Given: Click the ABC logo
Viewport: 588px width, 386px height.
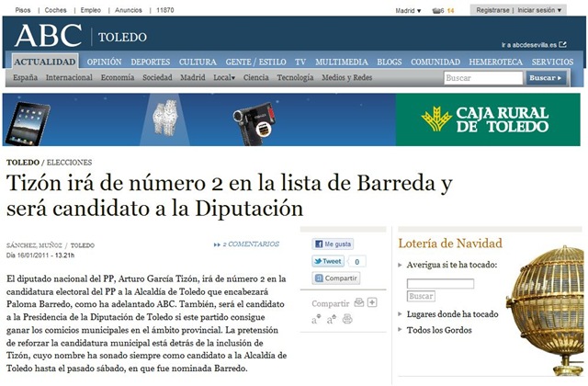Looking at the screenshot, I should (x=48, y=36).
